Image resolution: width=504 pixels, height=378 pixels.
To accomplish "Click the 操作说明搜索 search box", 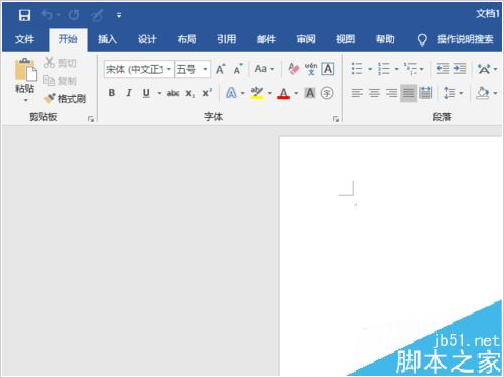I will pyautogui.click(x=456, y=39).
